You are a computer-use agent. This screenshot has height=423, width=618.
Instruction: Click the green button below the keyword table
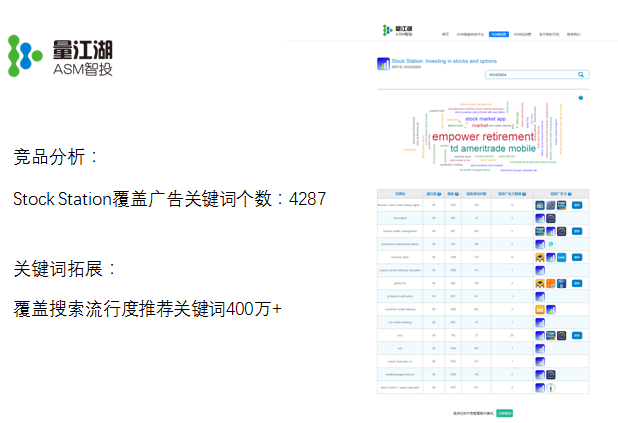point(504,413)
